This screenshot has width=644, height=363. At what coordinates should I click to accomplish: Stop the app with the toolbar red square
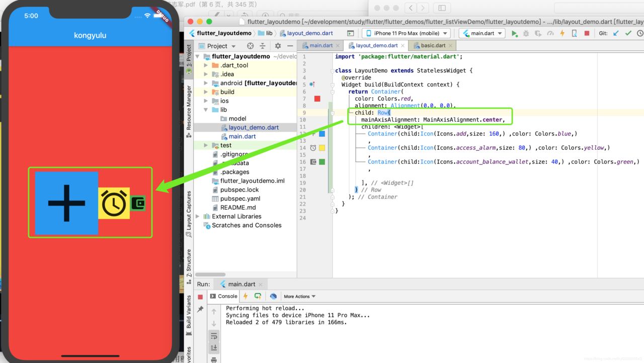[586, 33]
